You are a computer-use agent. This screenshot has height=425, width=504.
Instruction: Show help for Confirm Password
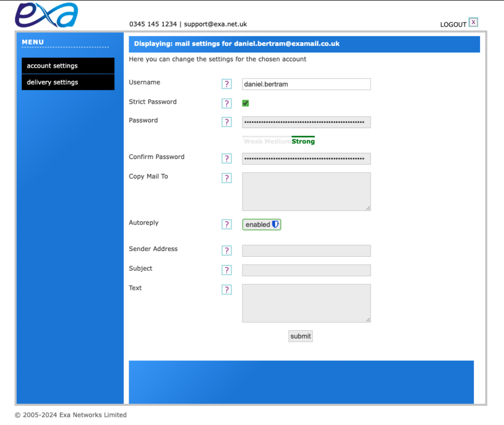226,158
